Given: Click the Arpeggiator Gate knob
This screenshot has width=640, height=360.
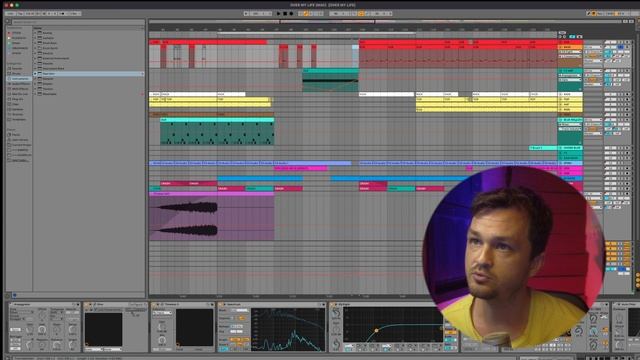Looking at the screenshot, I should pyautogui.click(x=42, y=329).
